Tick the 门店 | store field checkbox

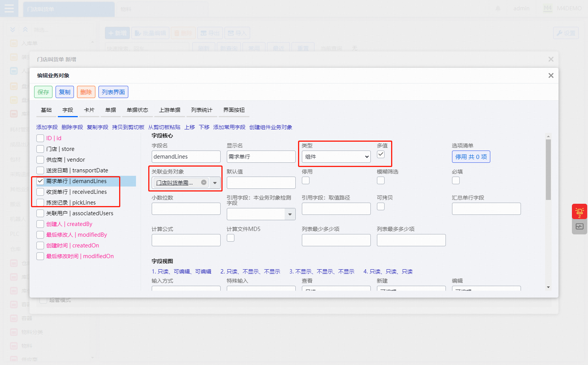click(40, 149)
